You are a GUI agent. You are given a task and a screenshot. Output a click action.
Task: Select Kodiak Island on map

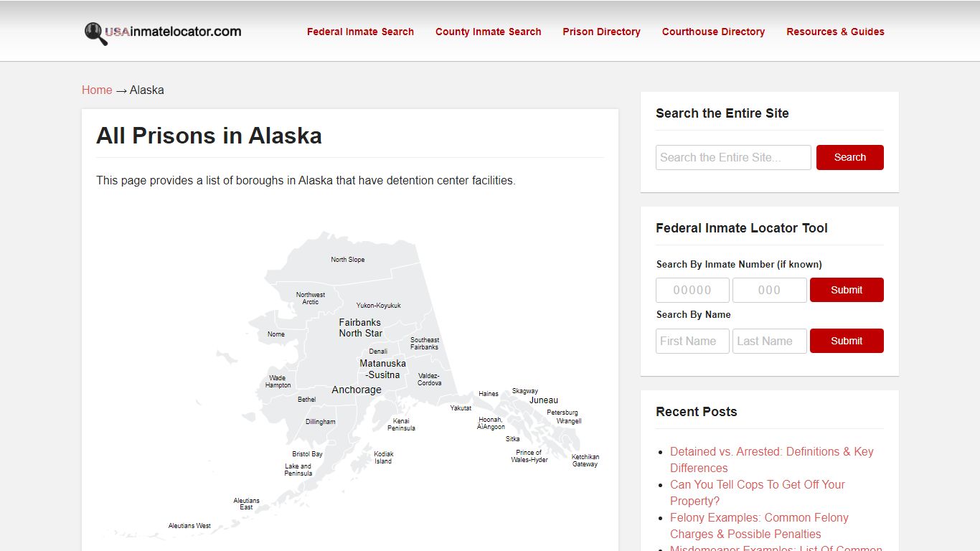384,458
